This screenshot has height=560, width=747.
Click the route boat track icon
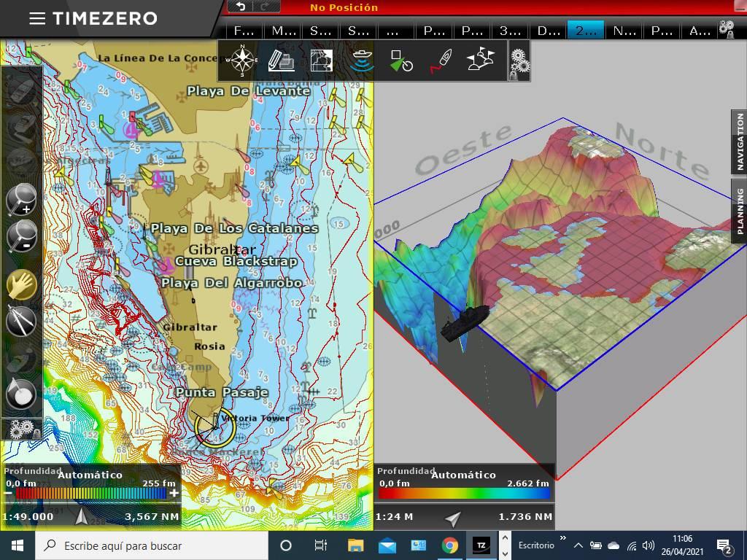pyautogui.click(x=441, y=60)
